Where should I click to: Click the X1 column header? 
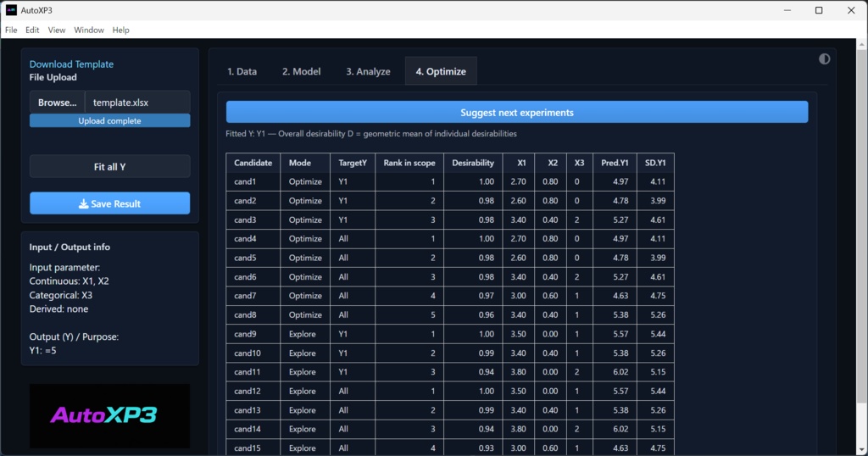click(519, 163)
